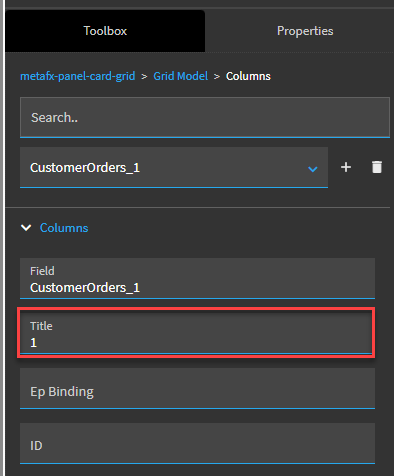
Task: Focus the highlighted Title input
Action: coord(196,333)
